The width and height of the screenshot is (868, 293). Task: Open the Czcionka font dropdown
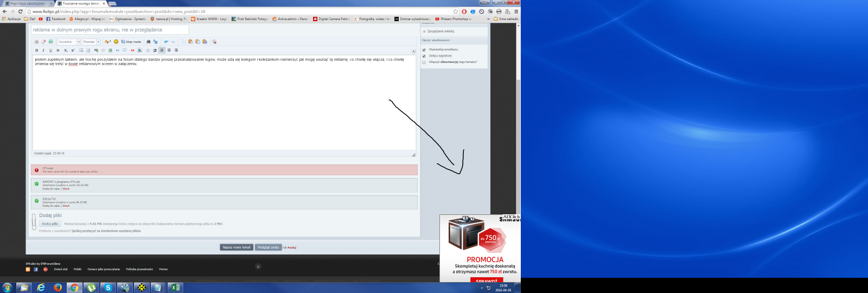click(x=69, y=42)
